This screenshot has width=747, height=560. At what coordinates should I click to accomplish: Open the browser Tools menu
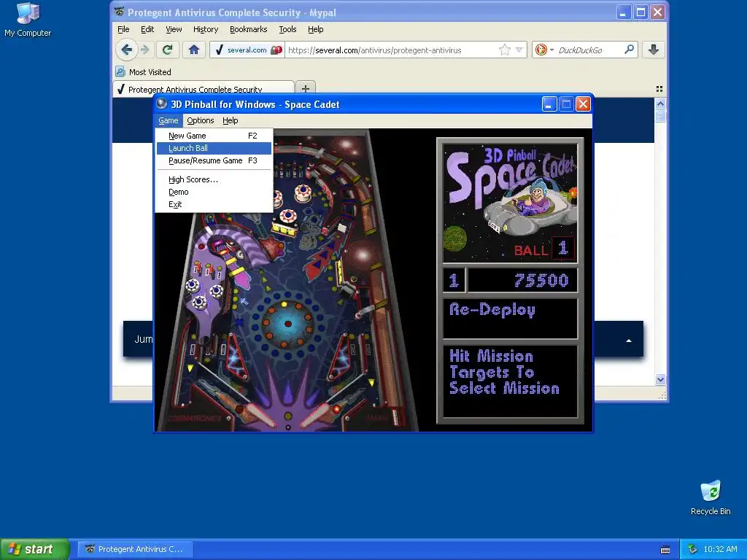tap(287, 29)
